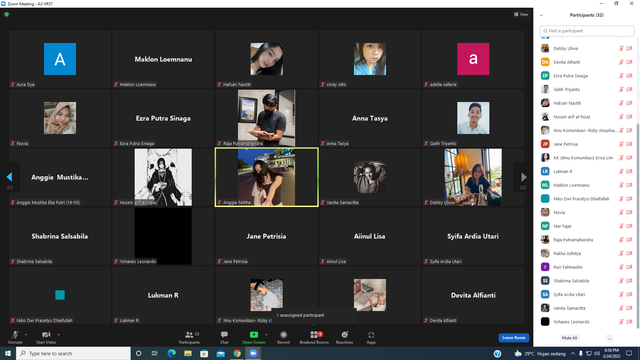This screenshot has width=640, height=360.
Task: Click the clock and date in taskbar
Action: (611, 353)
